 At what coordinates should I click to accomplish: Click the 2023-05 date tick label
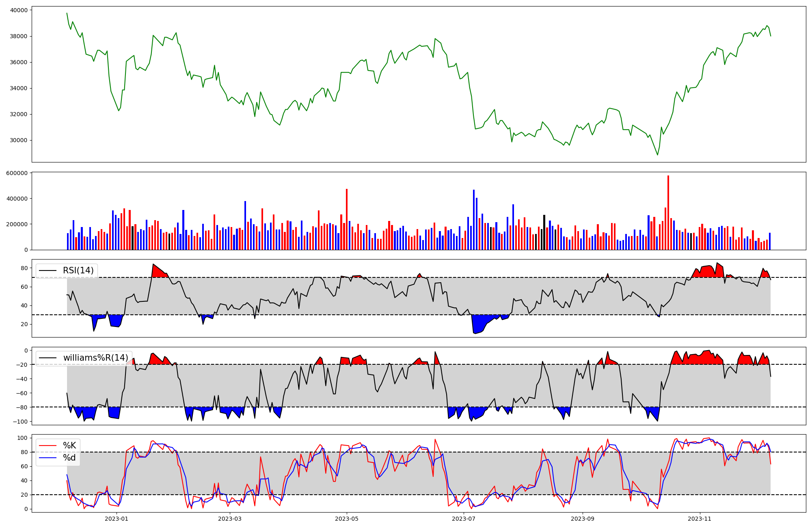pyautogui.click(x=347, y=519)
